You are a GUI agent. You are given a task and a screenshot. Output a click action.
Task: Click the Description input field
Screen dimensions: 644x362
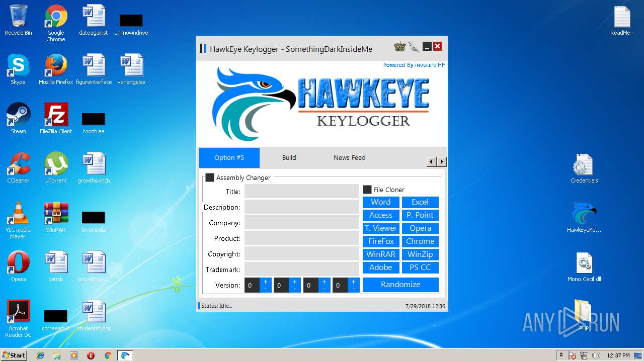click(x=302, y=207)
